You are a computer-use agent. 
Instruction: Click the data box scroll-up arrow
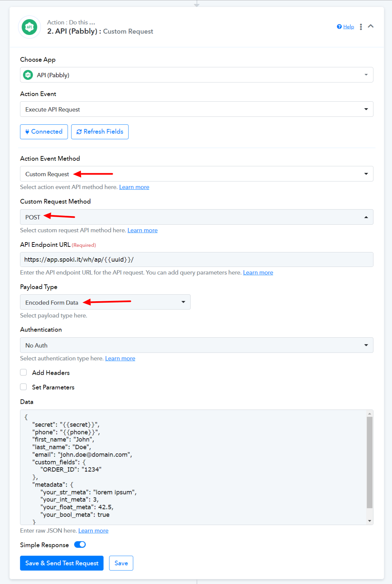[x=370, y=414]
